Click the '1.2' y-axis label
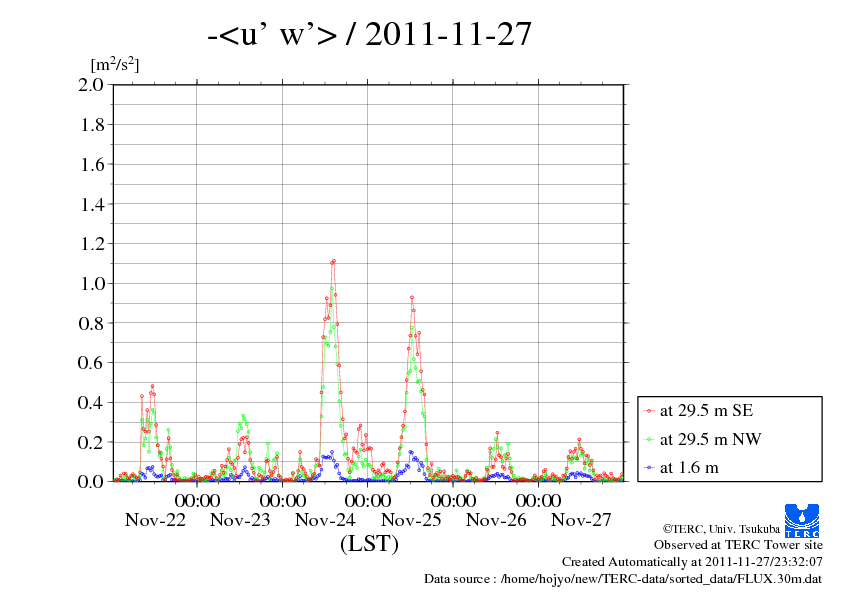 [x=92, y=244]
